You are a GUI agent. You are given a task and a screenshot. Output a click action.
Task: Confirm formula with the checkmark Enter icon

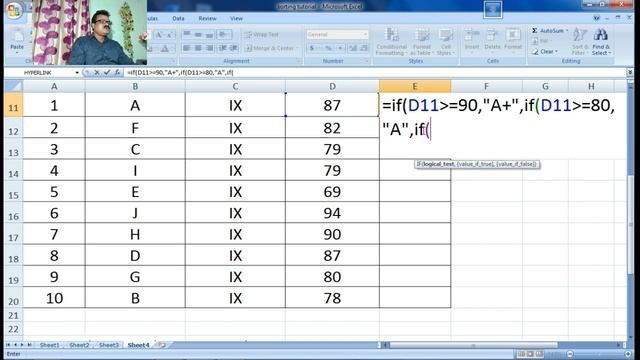(107, 72)
